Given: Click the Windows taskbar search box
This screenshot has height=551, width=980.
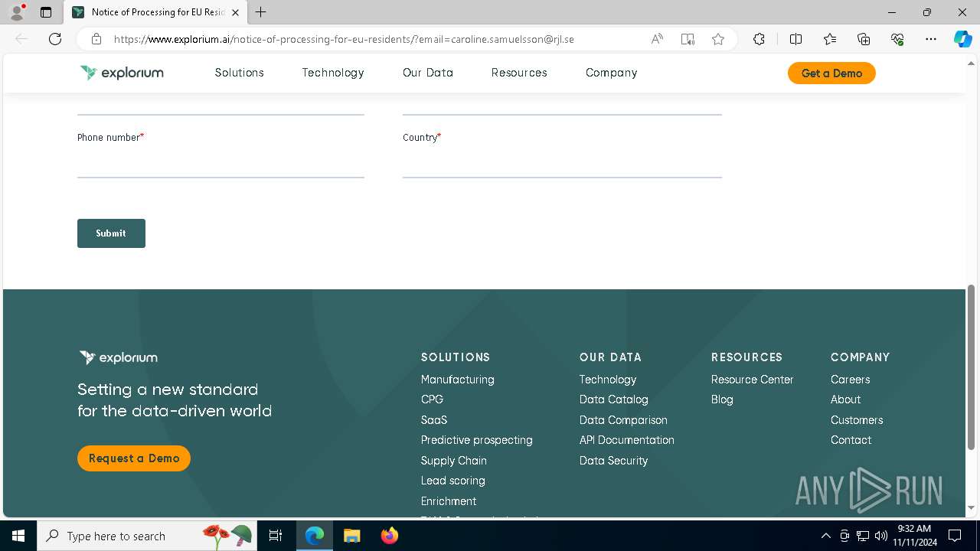Looking at the screenshot, I should tap(149, 536).
